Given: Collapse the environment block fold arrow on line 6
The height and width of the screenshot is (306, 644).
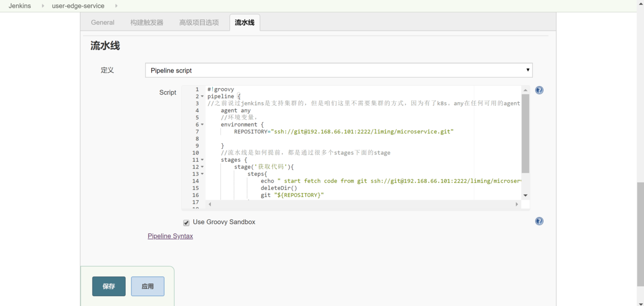Looking at the screenshot, I should (202, 124).
